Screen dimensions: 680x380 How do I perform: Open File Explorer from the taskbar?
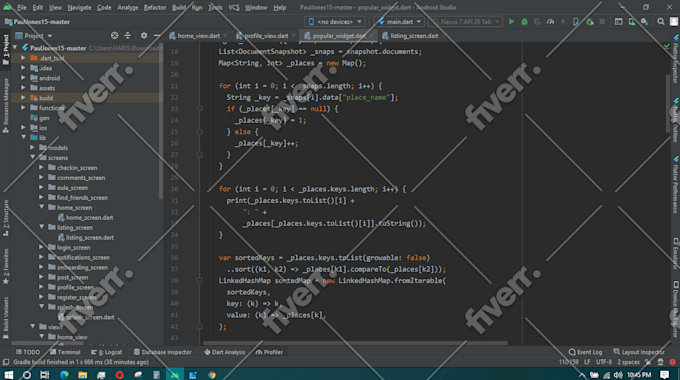click(82, 374)
